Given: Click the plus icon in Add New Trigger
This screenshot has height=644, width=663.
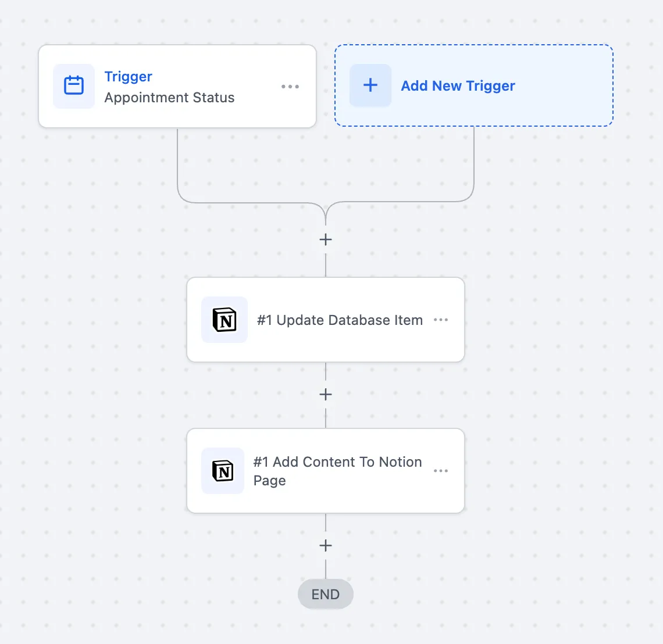Looking at the screenshot, I should (x=370, y=85).
